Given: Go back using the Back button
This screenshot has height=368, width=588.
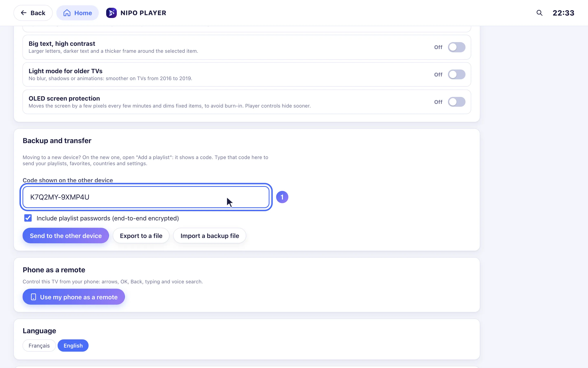Looking at the screenshot, I should (x=33, y=13).
